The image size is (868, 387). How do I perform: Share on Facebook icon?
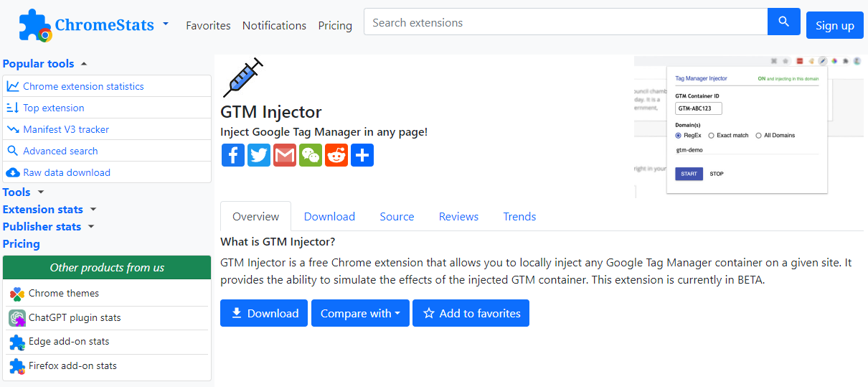click(233, 155)
